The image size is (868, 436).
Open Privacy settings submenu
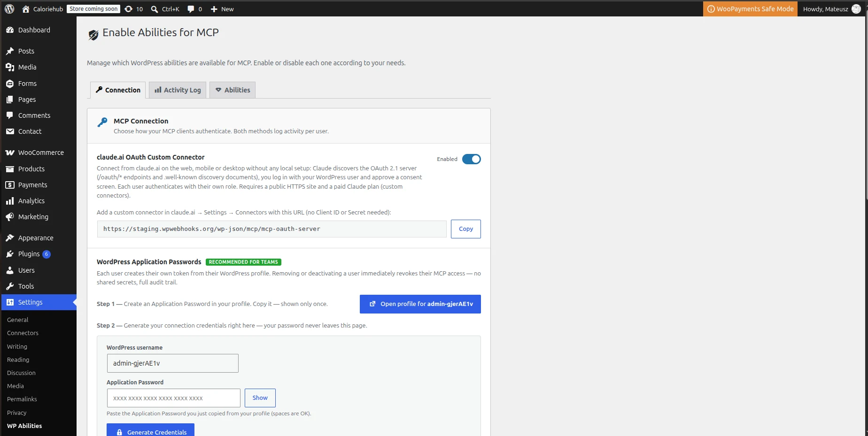coord(17,413)
